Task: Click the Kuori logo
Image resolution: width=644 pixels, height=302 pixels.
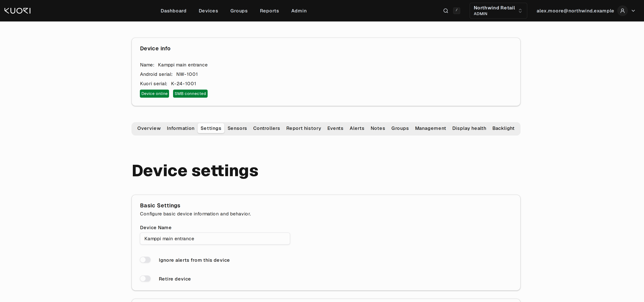Action: [17, 11]
